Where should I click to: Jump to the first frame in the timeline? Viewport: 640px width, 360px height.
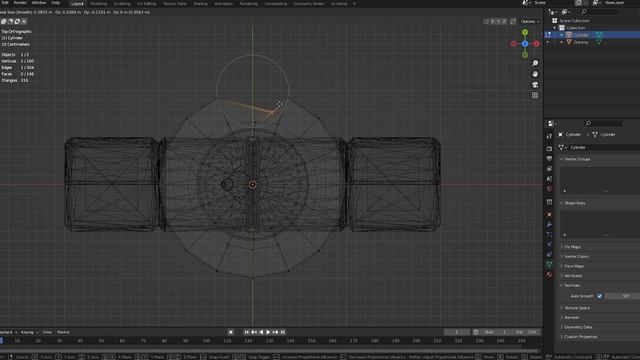(x=247, y=332)
